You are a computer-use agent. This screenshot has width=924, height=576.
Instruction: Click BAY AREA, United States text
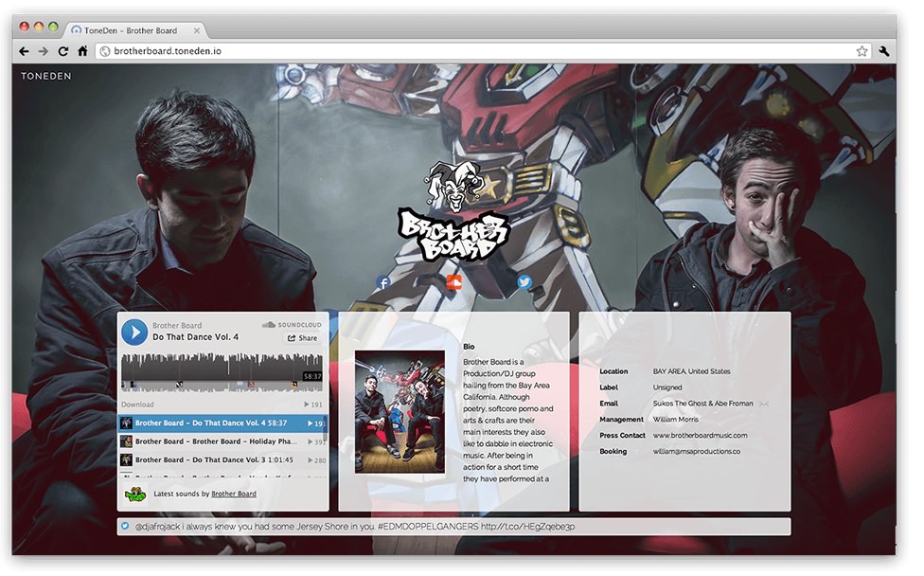click(691, 371)
